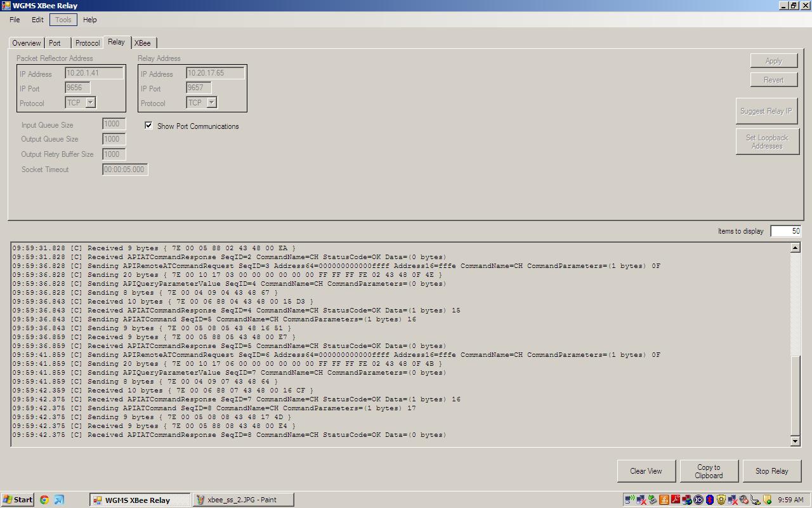The image size is (812, 508).
Task: Click the Bluetooth tray icon
Action: (x=710, y=500)
